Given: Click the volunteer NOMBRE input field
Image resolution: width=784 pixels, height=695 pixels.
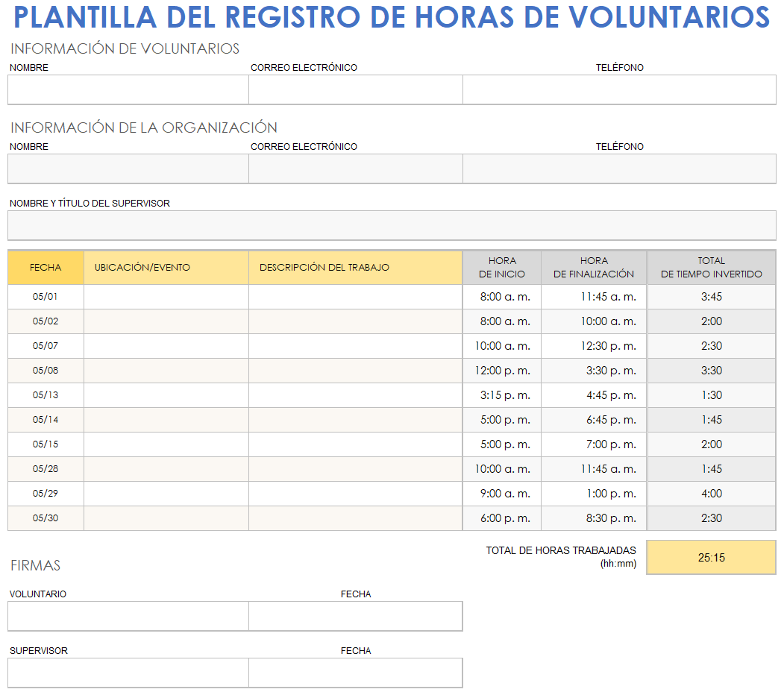Looking at the screenshot, I should click(127, 89).
